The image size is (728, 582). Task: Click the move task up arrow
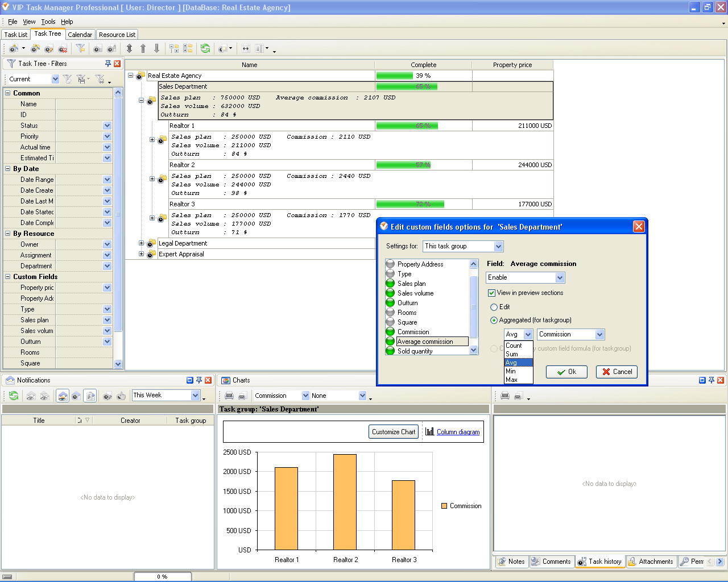point(143,49)
